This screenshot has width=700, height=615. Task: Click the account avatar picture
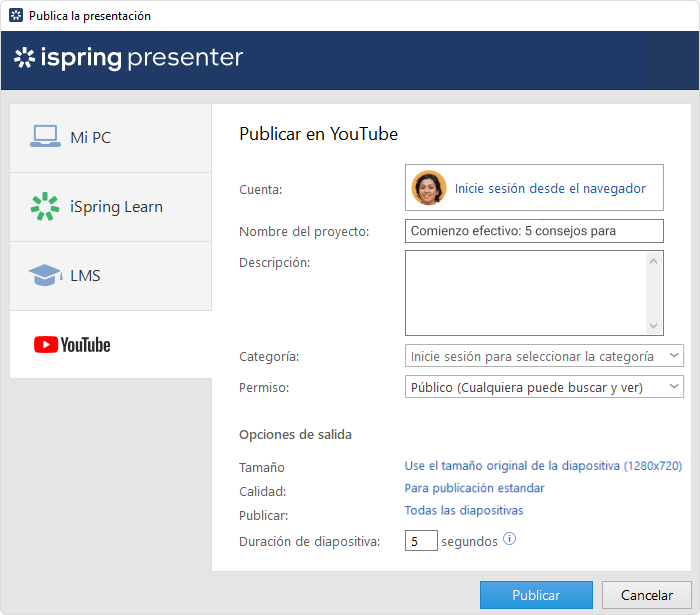point(429,188)
